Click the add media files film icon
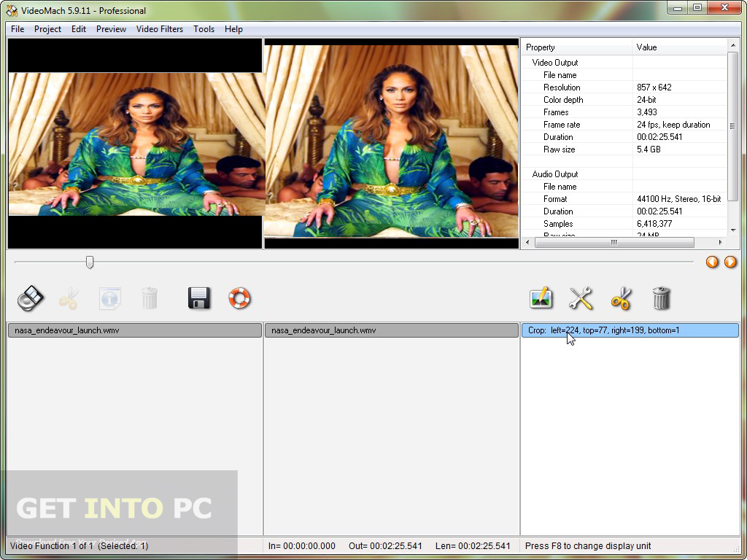The image size is (747, 560). pyautogui.click(x=31, y=298)
